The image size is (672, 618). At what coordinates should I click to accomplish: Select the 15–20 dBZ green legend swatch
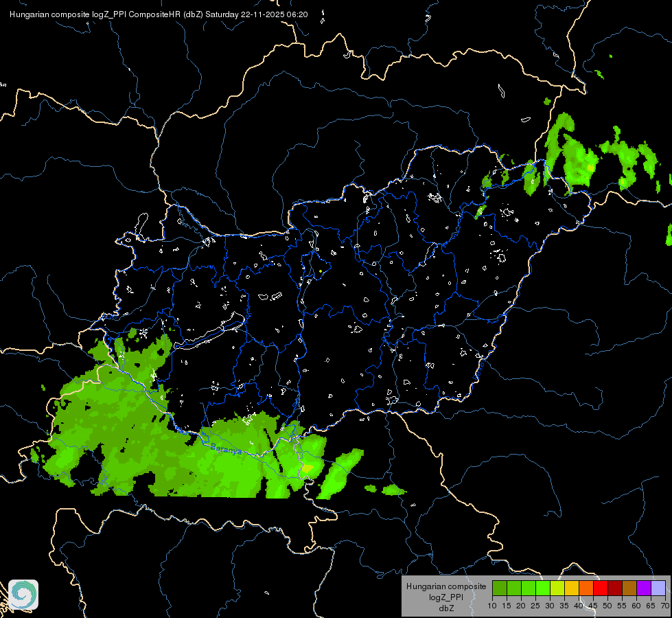point(514,588)
